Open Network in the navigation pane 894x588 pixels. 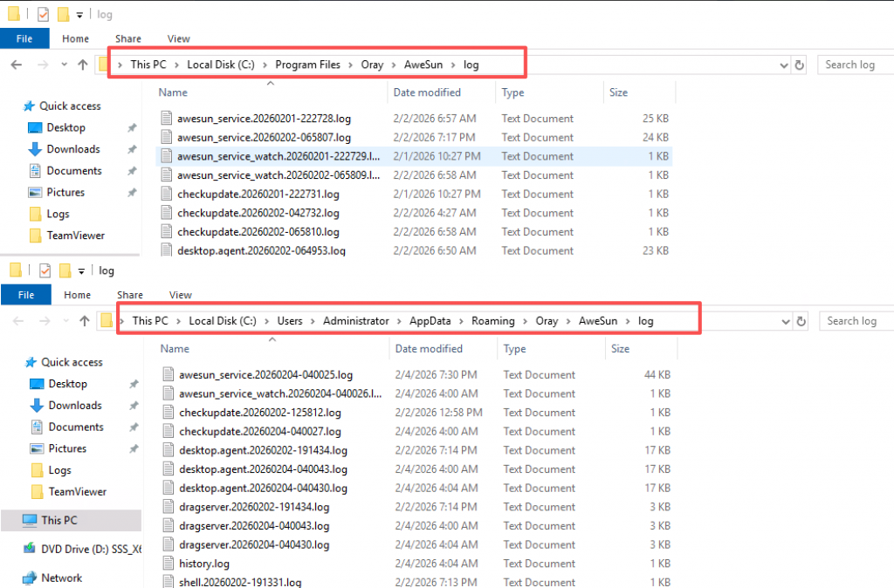pyautogui.click(x=60, y=578)
